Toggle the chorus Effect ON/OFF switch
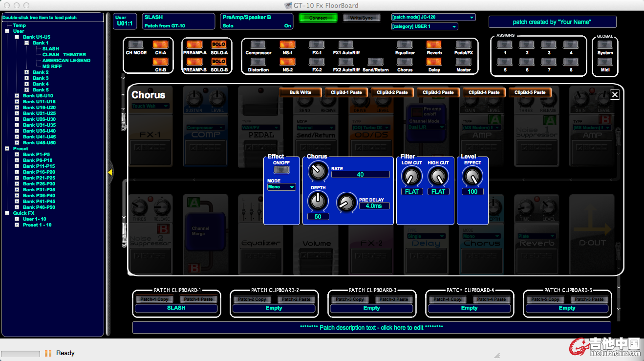Screen dimensions: 644x361 coord(281,170)
